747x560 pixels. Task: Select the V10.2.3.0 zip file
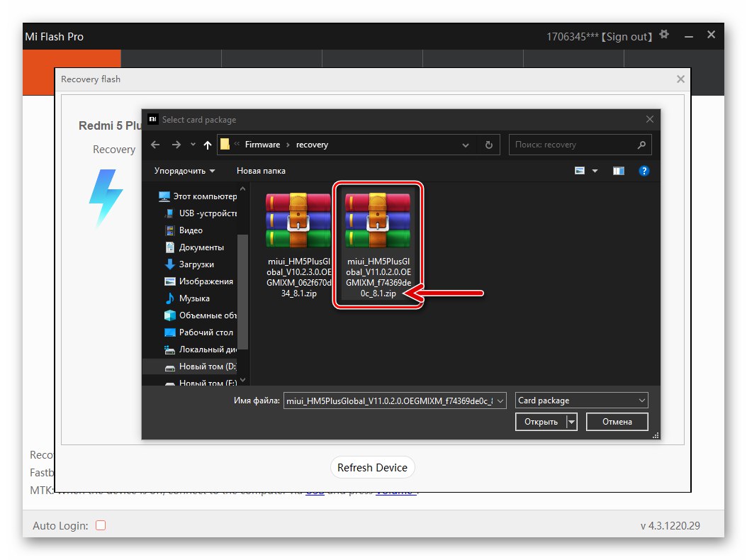coord(298,245)
